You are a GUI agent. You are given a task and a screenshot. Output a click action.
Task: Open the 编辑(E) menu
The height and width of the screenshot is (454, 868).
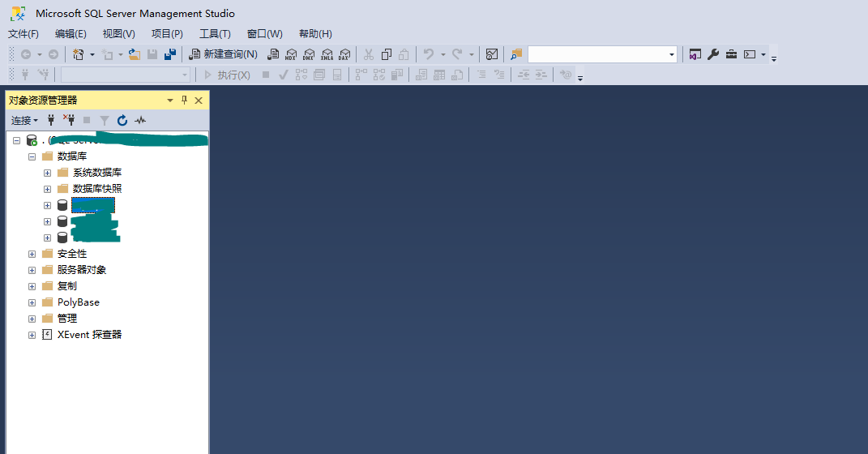click(x=71, y=34)
